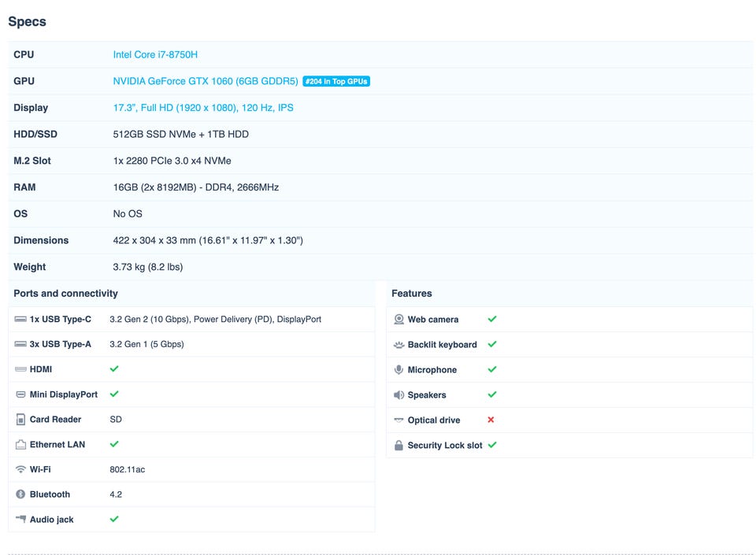Click the green checkmark for Microphone
The height and width of the screenshot is (555, 756).
click(492, 369)
